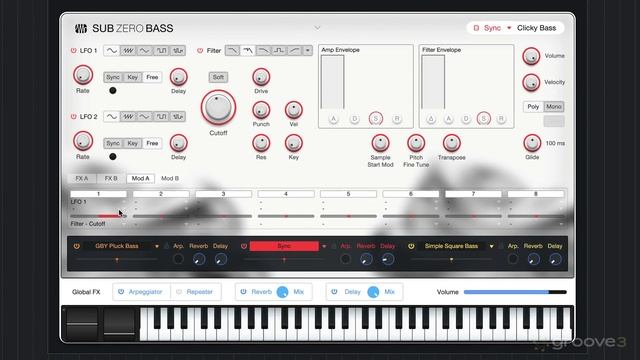Open Simple Square Bass preset dropdown

[x=491, y=247]
